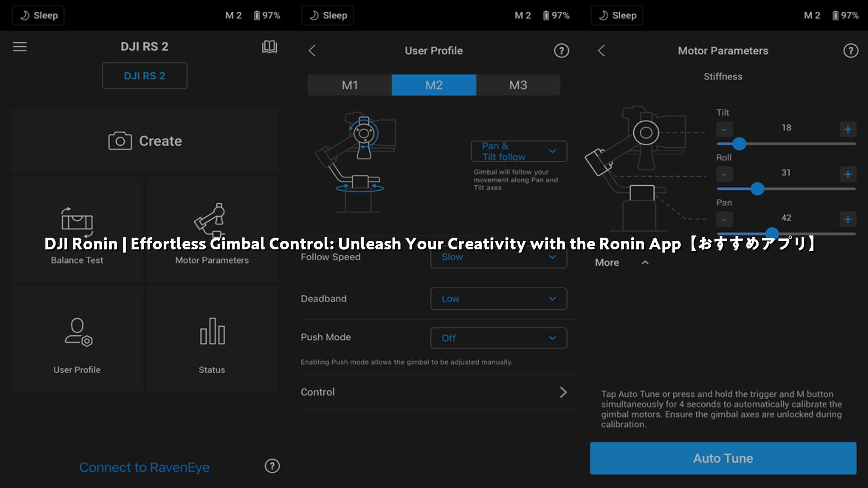Viewport: 868px width, 488px height.
Task: Open Deadband dropdown showing Low
Action: click(x=499, y=299)
